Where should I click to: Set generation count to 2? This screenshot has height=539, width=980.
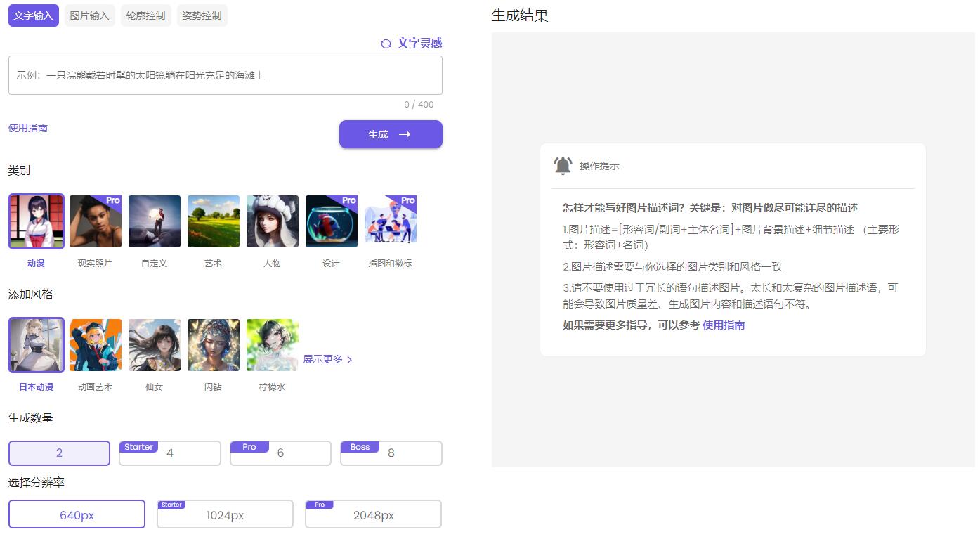click(59, 453)
